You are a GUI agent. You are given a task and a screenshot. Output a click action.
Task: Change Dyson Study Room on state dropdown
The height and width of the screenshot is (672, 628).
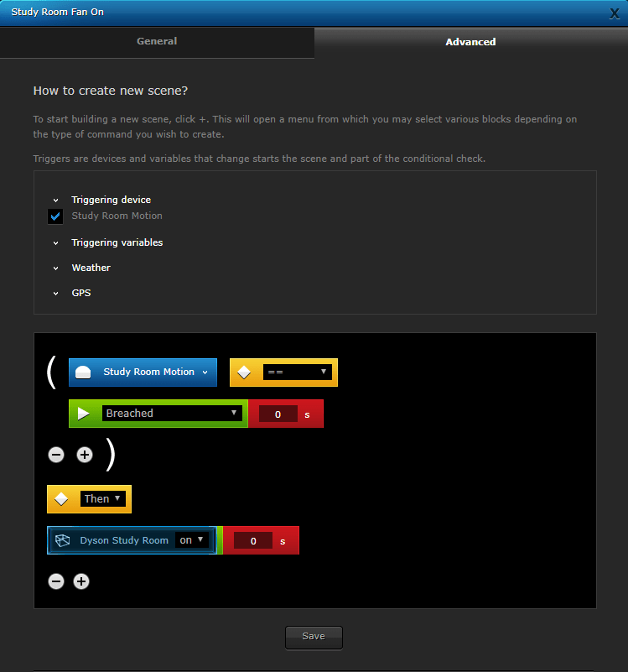click(x=192, y=541)
